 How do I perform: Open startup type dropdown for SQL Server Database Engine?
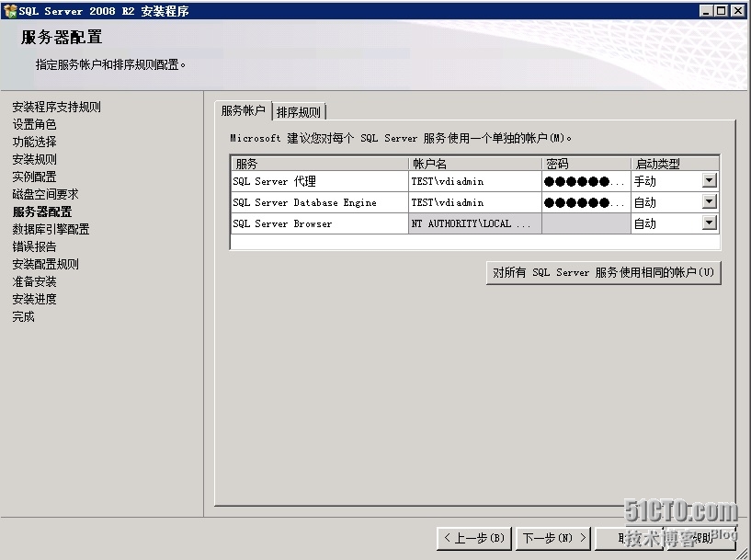click(710, 201)
